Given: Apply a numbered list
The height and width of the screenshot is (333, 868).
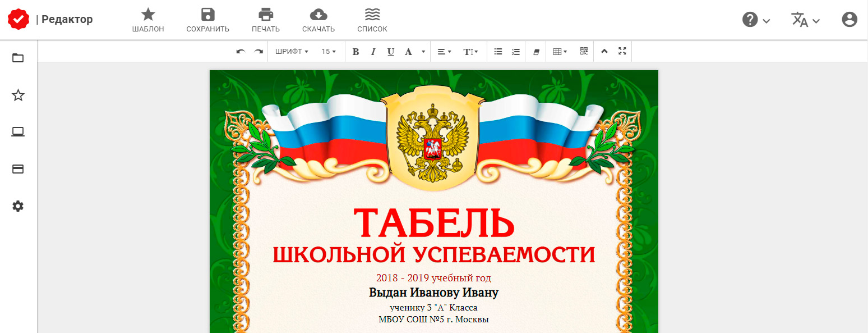Looking at the screenshot, I should point(515,51).
